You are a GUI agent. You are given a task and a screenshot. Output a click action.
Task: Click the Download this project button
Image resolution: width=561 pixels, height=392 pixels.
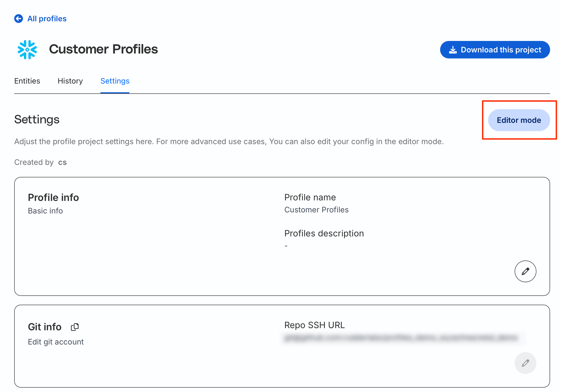tap(495, 50)
